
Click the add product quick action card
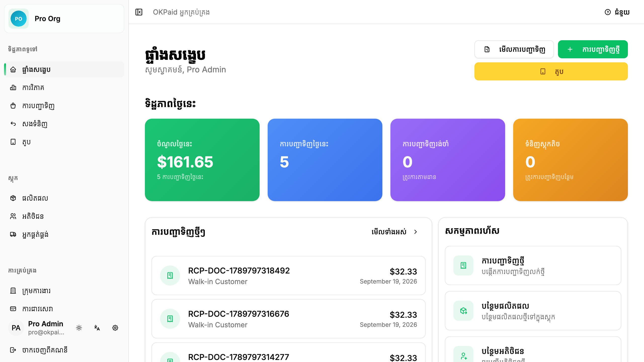(533, 311)
